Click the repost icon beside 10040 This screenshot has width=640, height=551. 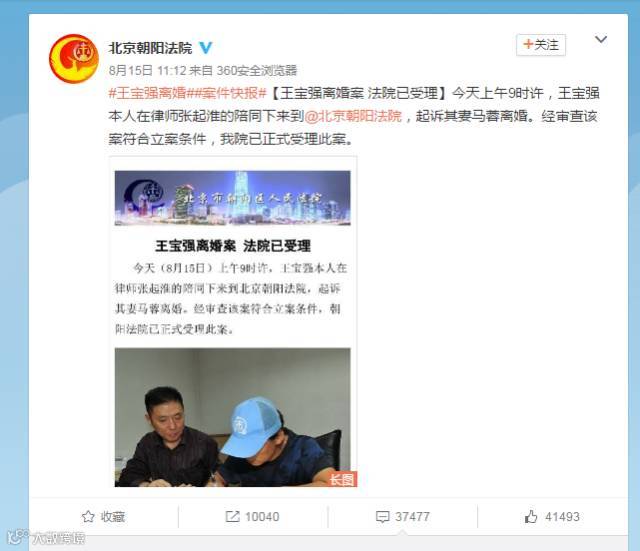point(232,516)
